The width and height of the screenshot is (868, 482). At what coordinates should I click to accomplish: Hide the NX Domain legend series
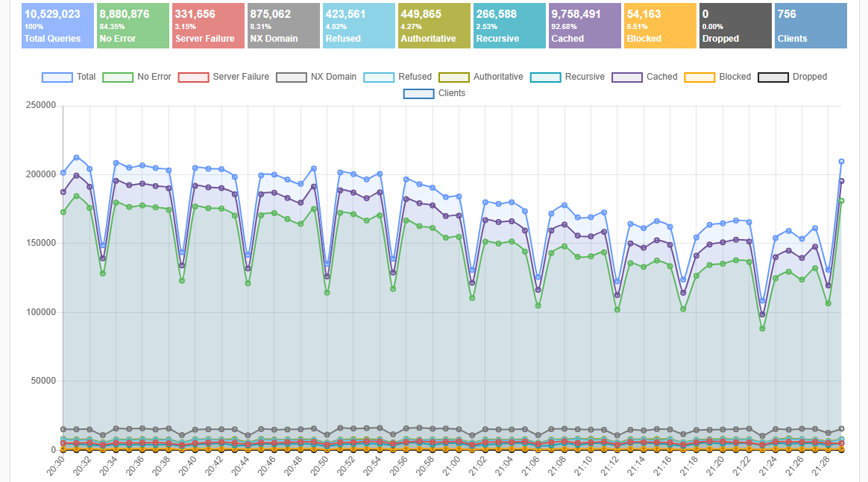tap(316, 77)
